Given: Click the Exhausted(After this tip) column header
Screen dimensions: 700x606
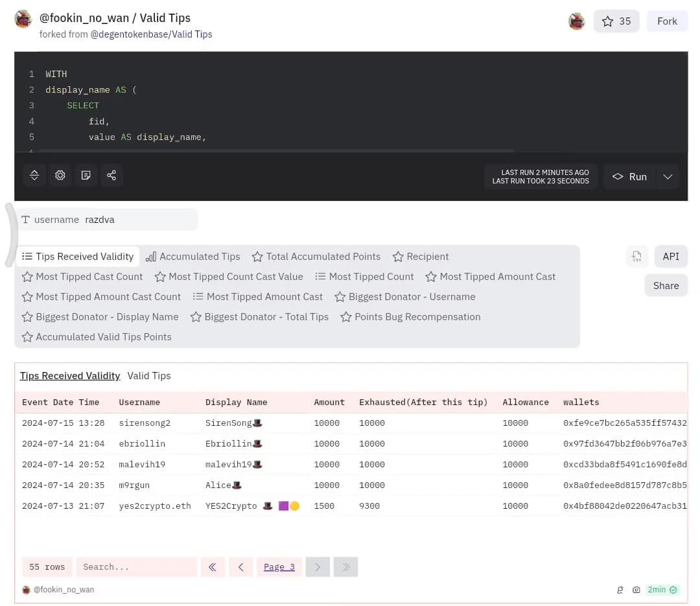Looking at the screenshot, I should 423,402.
